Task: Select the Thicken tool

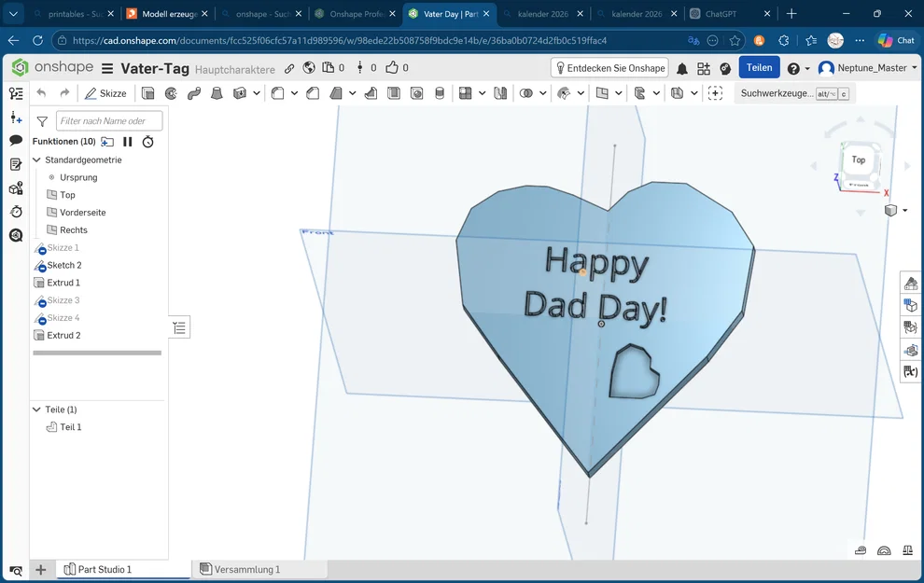Action: [x=240, y=93]
